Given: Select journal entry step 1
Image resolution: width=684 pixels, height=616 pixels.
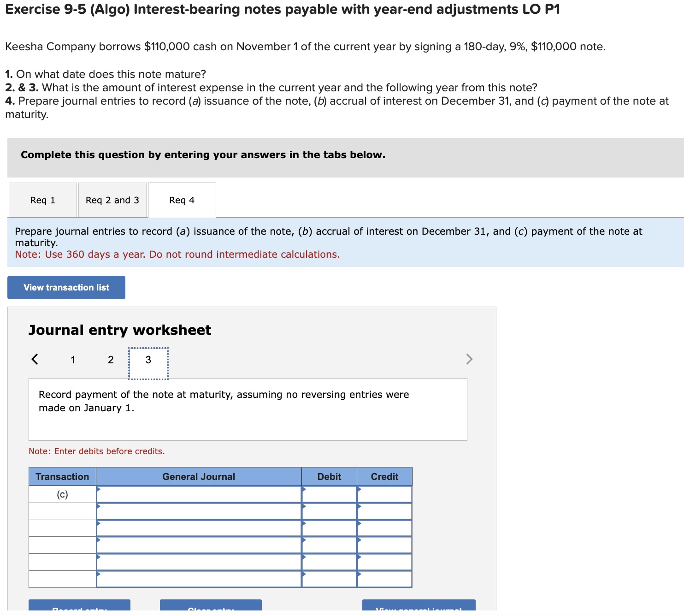Looking at the screenshot, I should coord(73,360).
